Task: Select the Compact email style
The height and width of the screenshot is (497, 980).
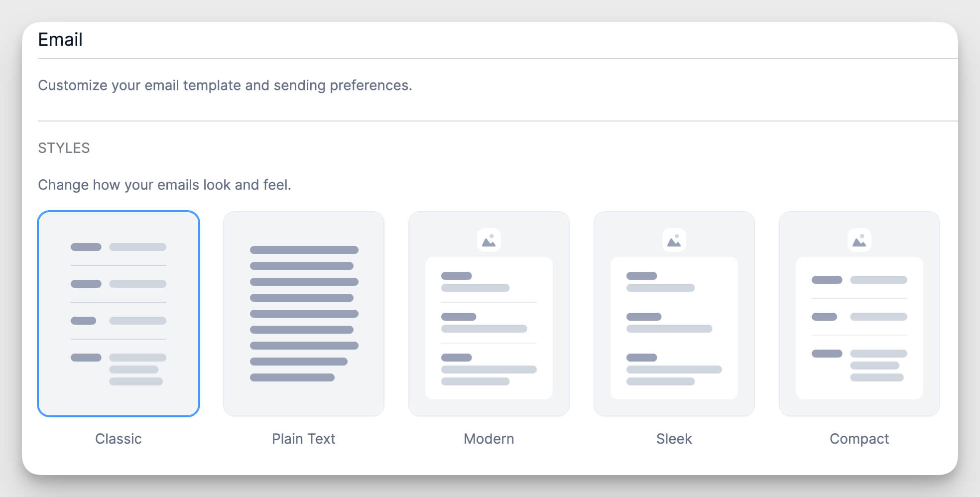Action: (859, 314)
